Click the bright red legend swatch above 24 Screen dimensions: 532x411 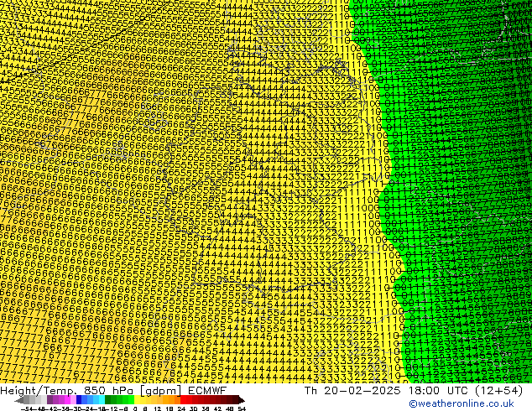pos(183,400)
